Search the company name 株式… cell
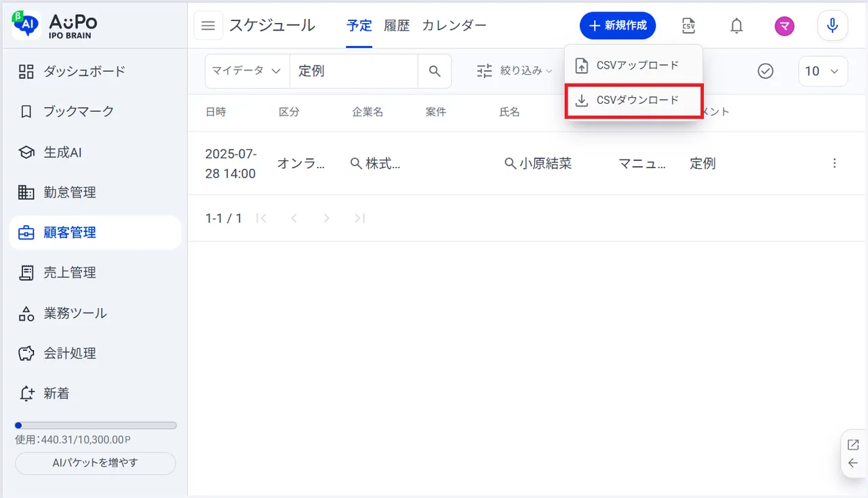The height and width of the screenshot is (498, 868). pos(375,164)
